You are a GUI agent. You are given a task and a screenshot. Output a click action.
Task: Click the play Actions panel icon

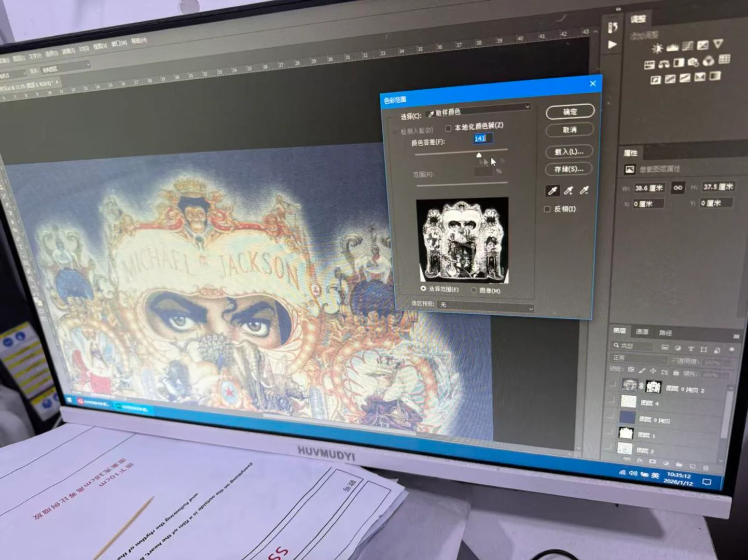613,45
